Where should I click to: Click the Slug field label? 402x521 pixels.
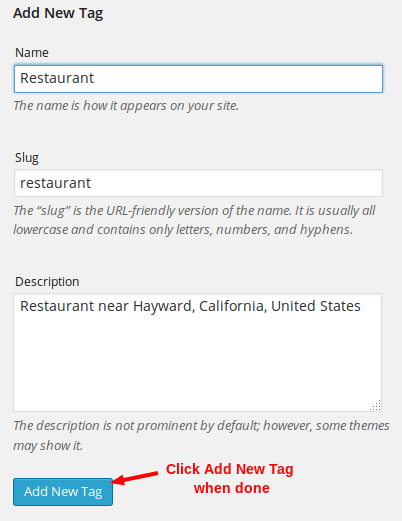pos(27,158)
